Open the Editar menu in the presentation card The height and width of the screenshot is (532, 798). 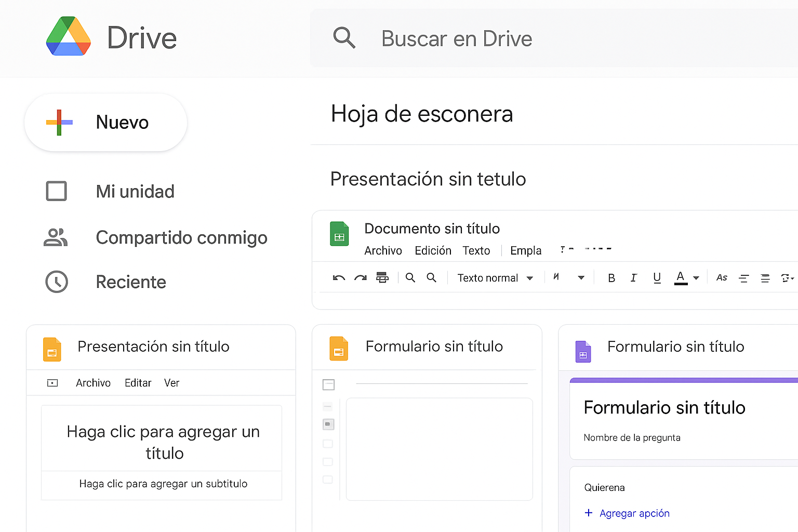(138, 383)
